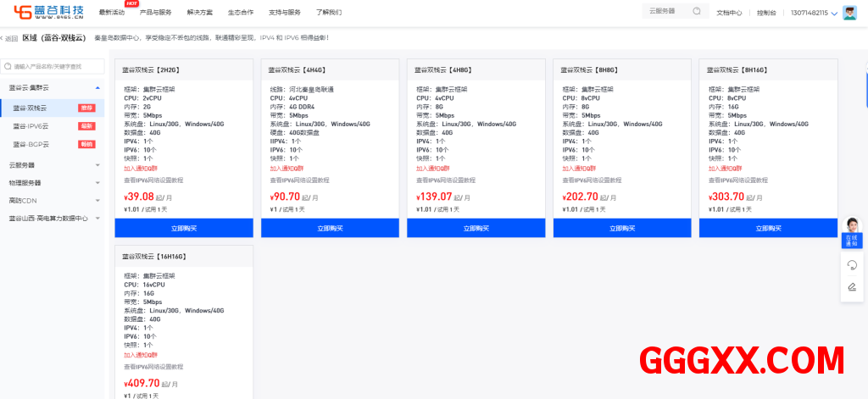Click the 推荐 badge beside 蓝谷-双栈云
This screenshot has height=399, width=868.
tap(86, 108)
